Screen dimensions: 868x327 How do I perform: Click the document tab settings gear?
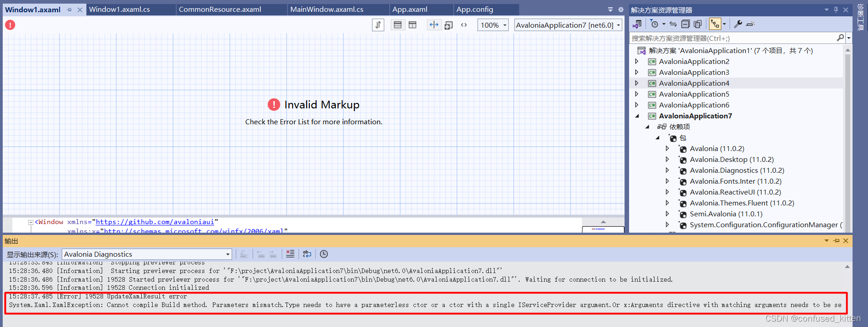[621, 10]
